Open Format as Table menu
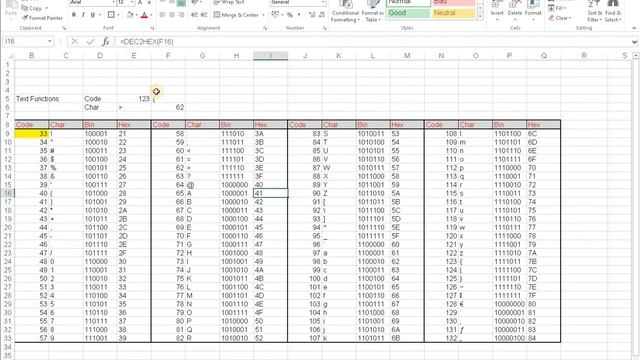 click(x=372, y=11)
